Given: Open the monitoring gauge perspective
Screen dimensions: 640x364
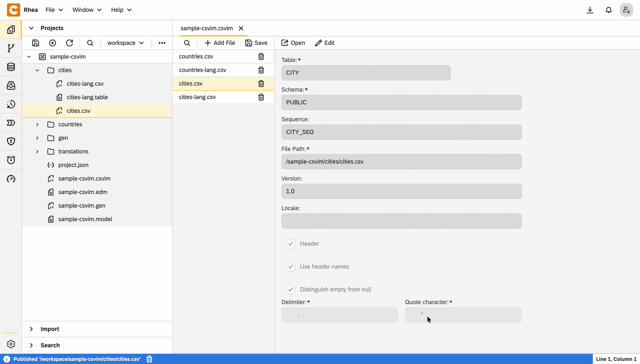Looking at the screenshot, I should tap(11, 179).
